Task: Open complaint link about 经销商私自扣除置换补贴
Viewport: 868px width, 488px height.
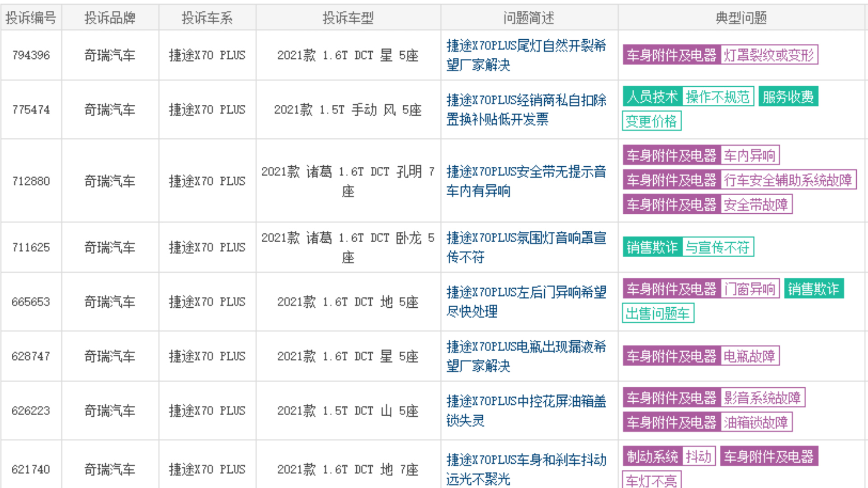Action: tap(526, 110)
